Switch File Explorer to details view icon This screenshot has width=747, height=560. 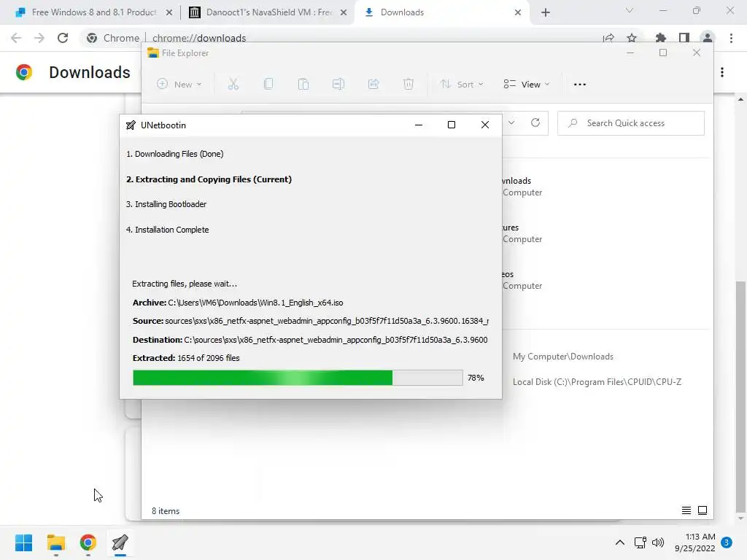[x=686, y=510]
